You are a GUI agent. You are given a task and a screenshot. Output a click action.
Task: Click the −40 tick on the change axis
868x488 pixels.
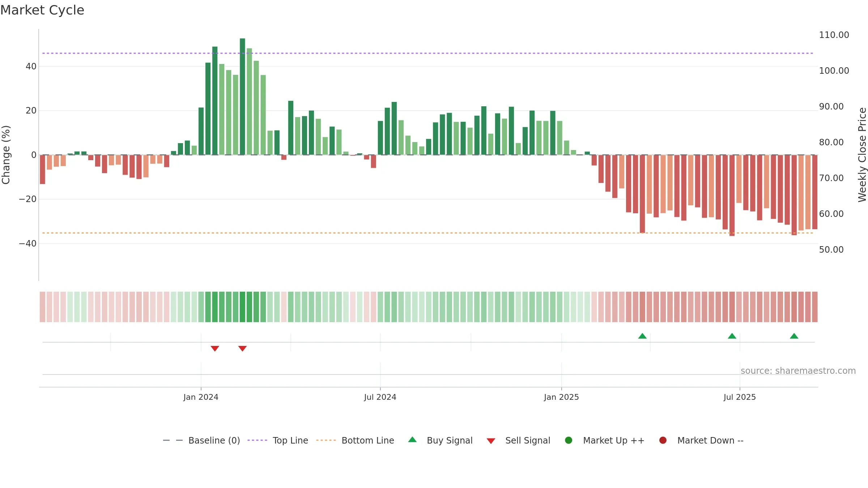pyautogui.click(x=28, y=244)
